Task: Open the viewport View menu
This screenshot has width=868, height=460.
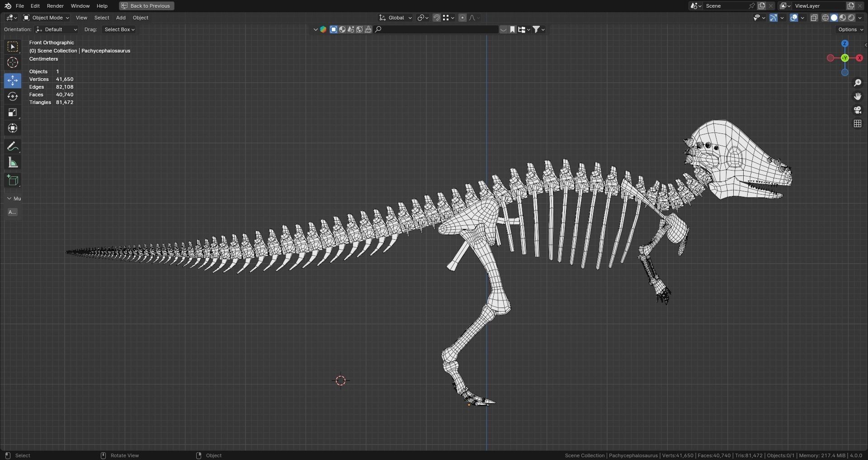Action: point(81,18)
